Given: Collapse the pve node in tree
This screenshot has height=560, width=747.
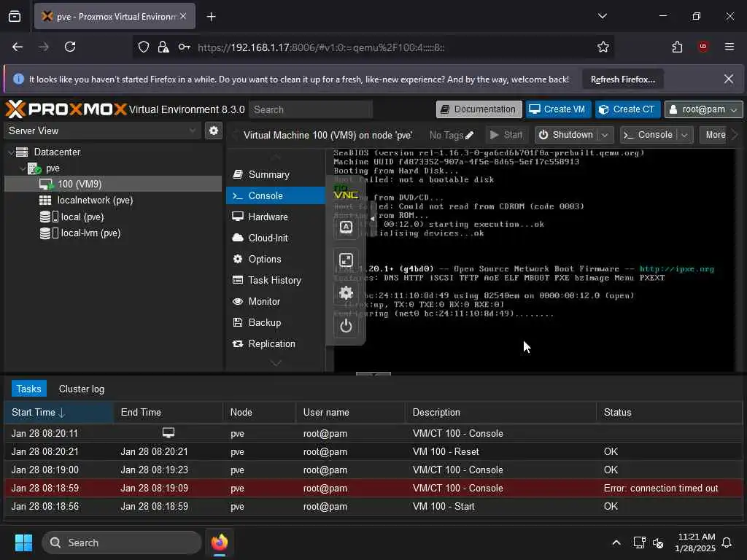Looking at the screenshot, I should click(x=23, y=168).
